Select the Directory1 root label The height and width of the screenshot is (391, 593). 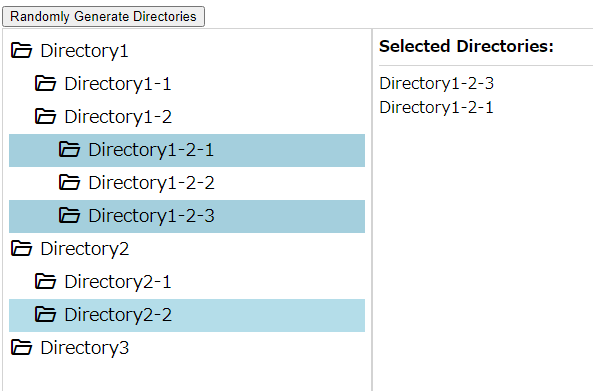(84, 51)
